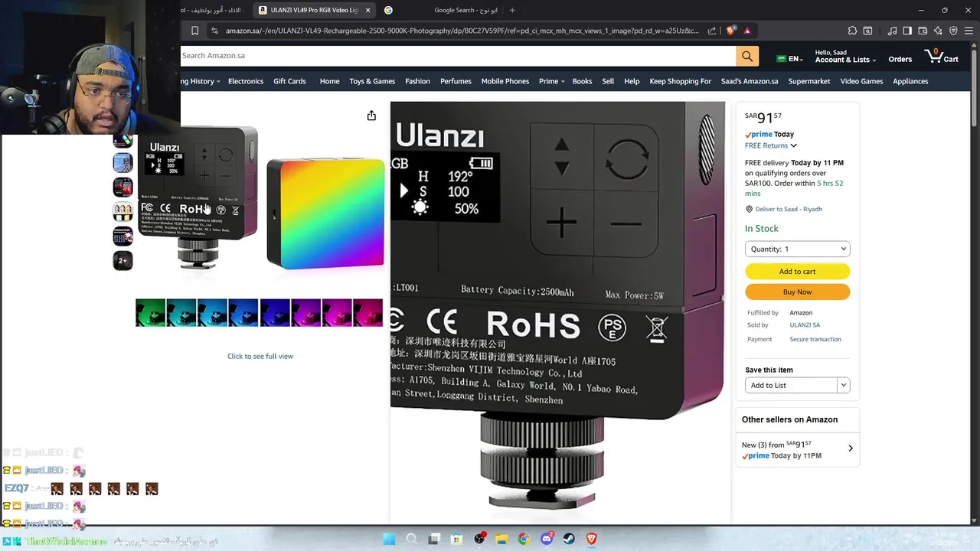Screen dimensions: 980x551
Task: Open the Video Games nav item
Action: [x=861, y=81]
